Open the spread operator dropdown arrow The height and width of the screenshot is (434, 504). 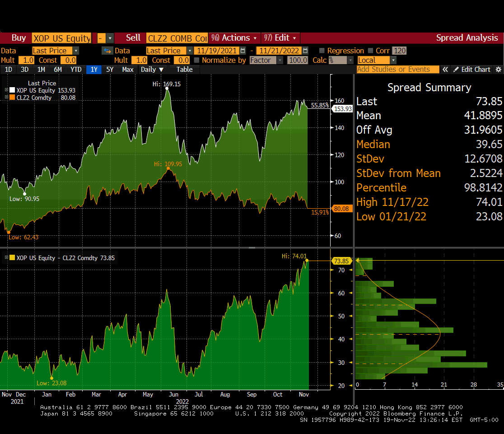coord(110,38)
